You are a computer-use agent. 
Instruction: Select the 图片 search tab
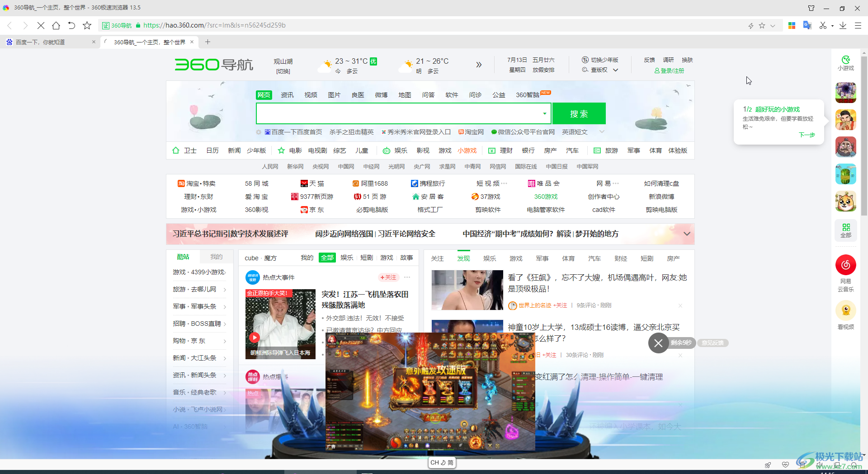tap(334, 95)
